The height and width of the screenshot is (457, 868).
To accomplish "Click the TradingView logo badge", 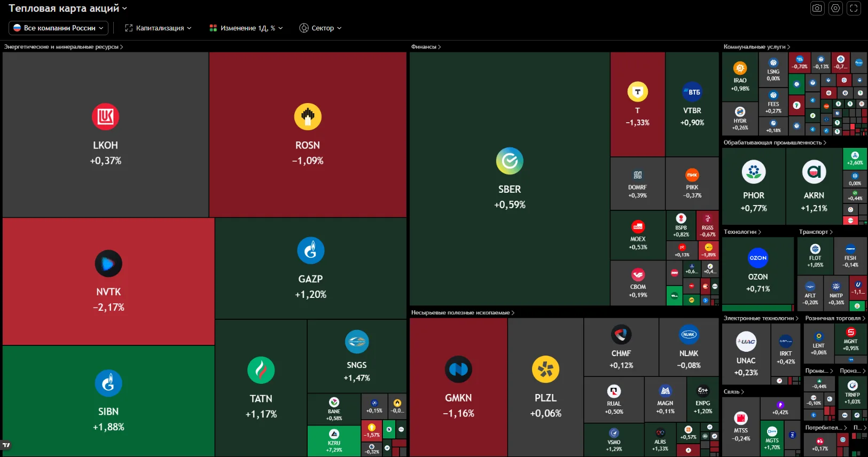I will point(6,445).
